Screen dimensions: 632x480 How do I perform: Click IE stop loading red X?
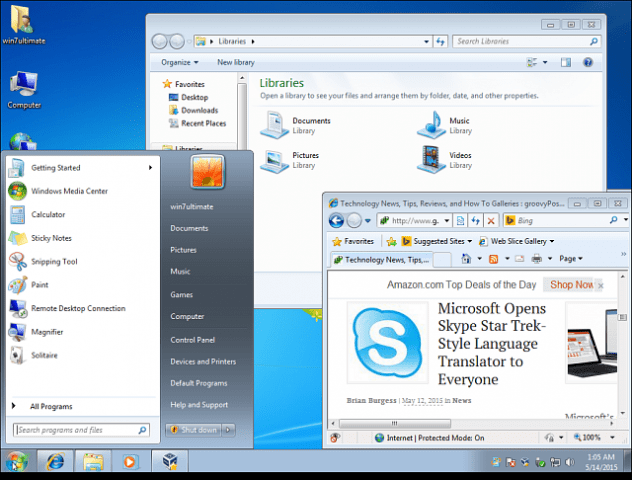pos(491,220)
